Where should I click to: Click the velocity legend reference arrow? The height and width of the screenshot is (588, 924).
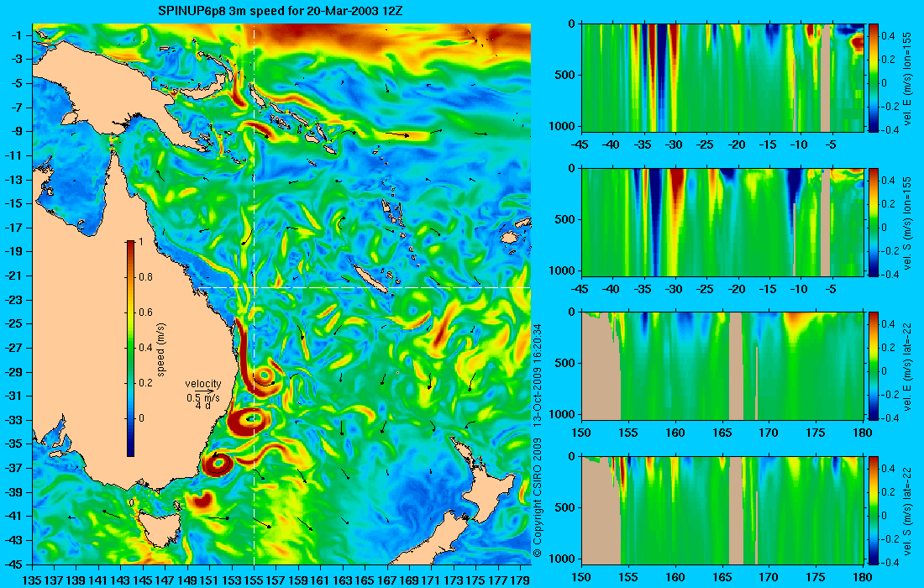[204, 391]
